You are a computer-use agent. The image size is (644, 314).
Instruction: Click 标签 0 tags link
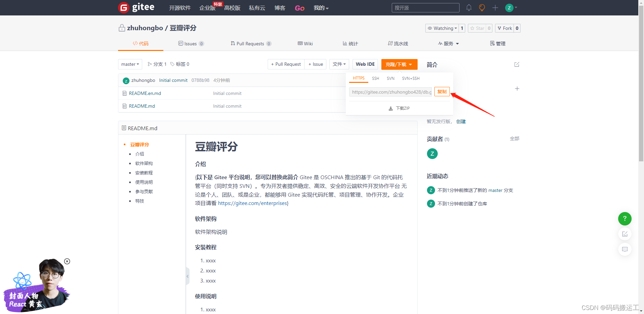pyautogui.click(x=180, y=64)
